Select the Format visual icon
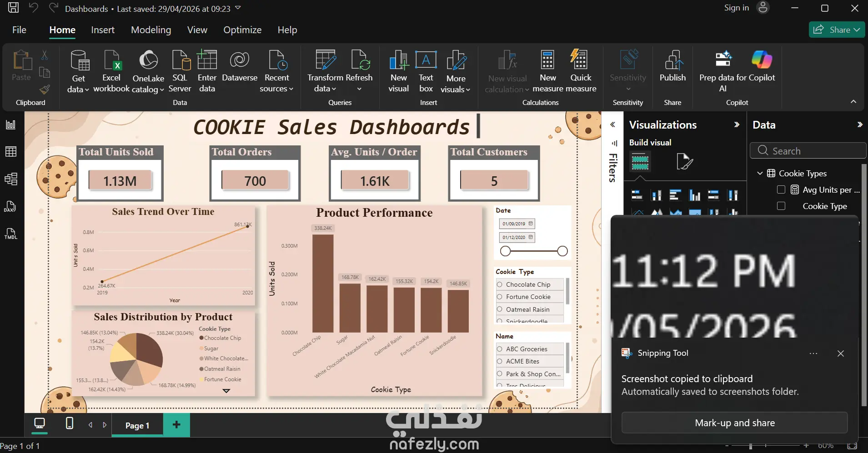This screenshot has height=453, width=868. [x=684, y=161]
